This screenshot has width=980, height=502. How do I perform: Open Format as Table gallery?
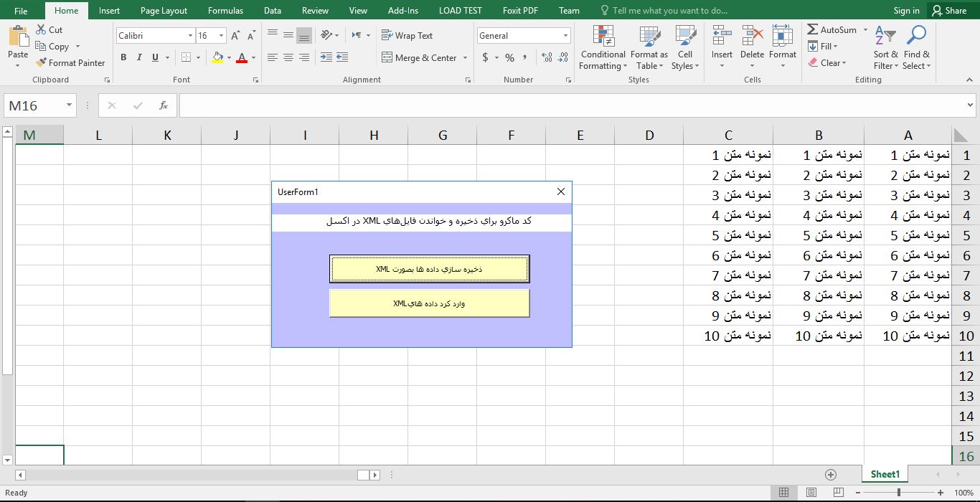[649, 47]
